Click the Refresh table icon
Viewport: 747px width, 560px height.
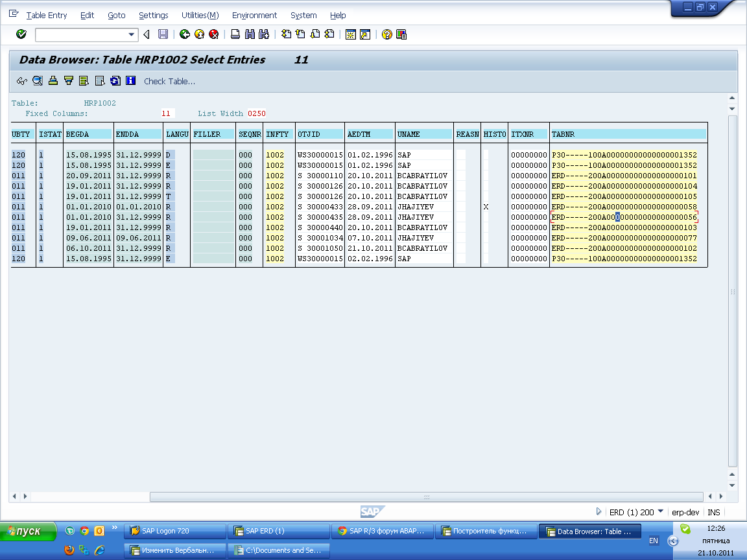coord(115,81)
